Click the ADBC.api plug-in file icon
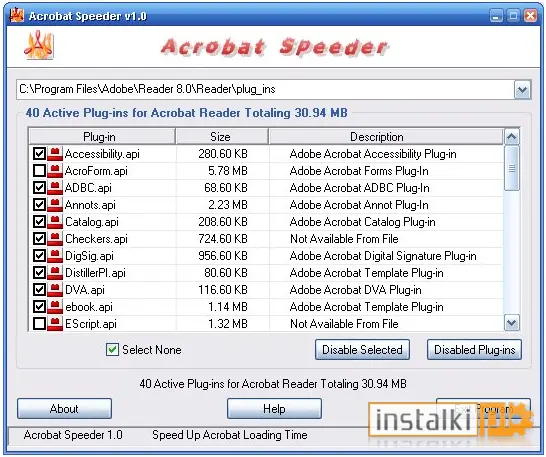The image size is (546, 457). 55,188
